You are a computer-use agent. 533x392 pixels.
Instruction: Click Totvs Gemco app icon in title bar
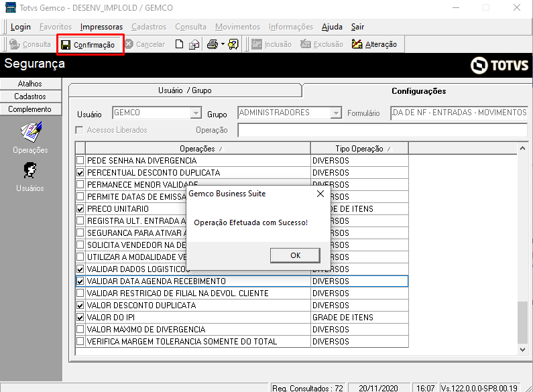click(11, 7)
